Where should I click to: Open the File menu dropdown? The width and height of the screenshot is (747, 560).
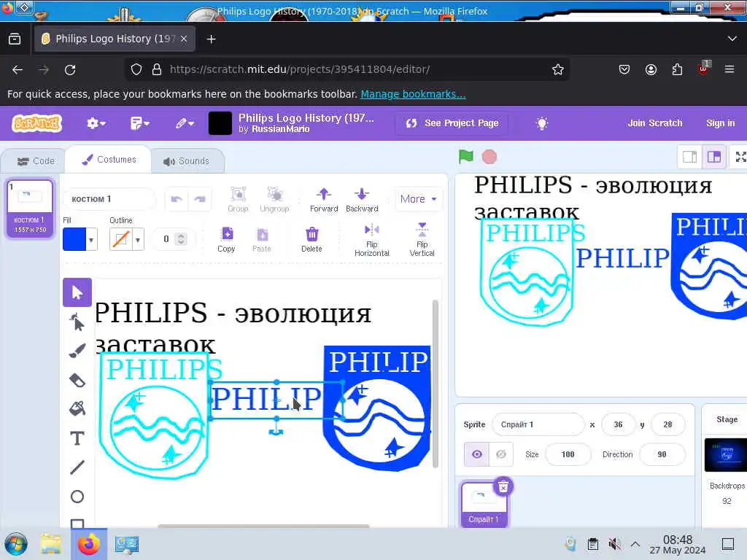[139, 123]
